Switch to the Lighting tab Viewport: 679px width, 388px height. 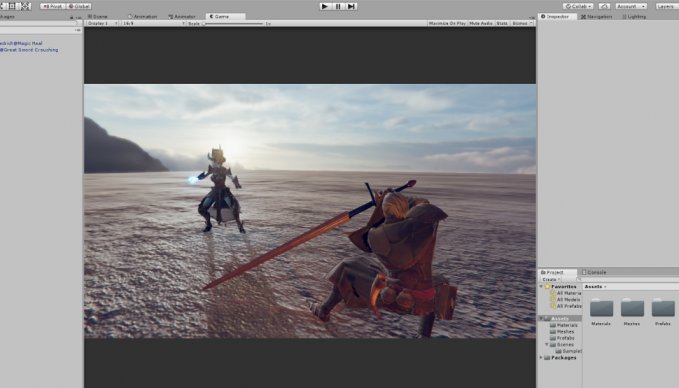click(634, 16)
